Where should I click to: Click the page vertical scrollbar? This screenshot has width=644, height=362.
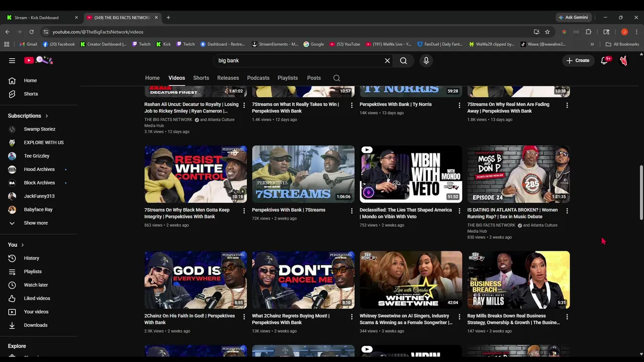pos(641,193)
